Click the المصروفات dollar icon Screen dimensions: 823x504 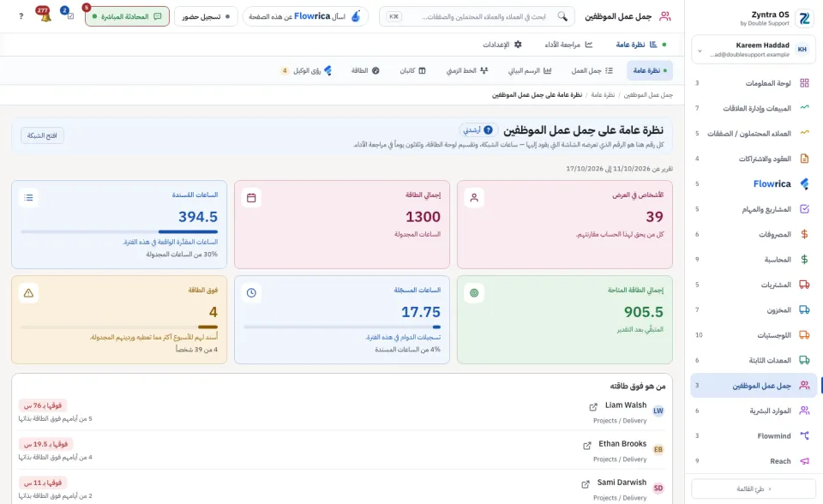pos(804,234)
